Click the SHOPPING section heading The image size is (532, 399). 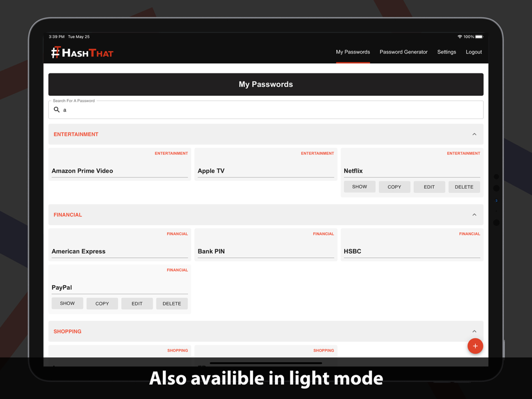(68, 331)
